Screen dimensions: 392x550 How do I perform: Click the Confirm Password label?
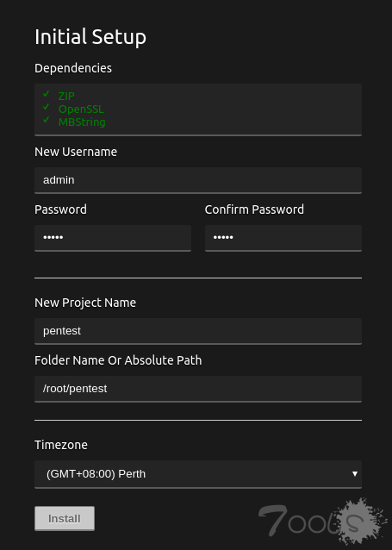[254, 209]
